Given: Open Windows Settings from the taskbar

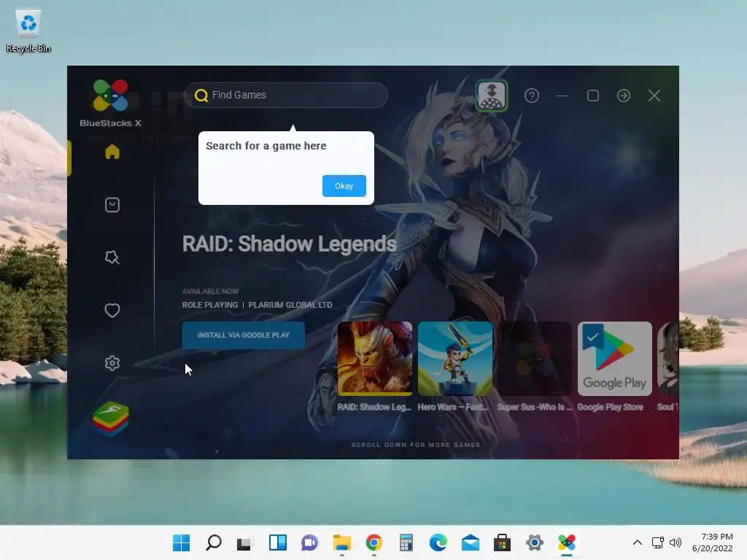Looking at the screenshot, I should coord(535,542).
